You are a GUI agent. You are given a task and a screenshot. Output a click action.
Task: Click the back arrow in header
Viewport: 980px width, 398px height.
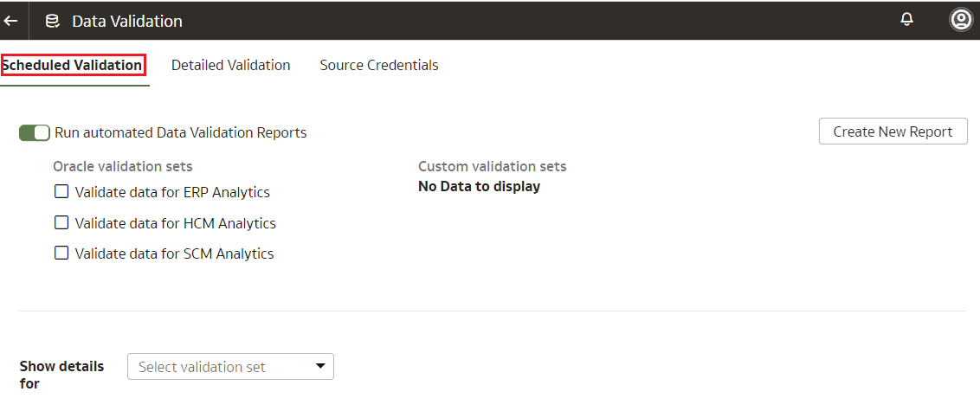(11, 21)
